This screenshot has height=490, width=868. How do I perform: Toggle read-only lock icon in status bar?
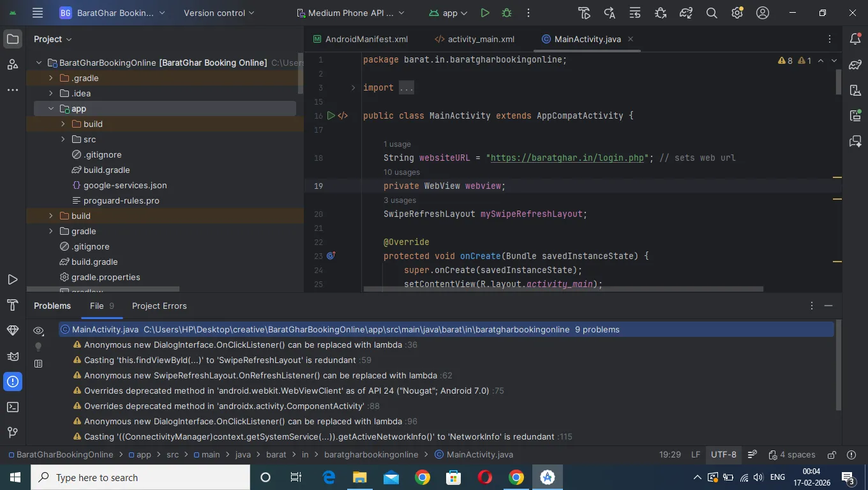(832, 455)
